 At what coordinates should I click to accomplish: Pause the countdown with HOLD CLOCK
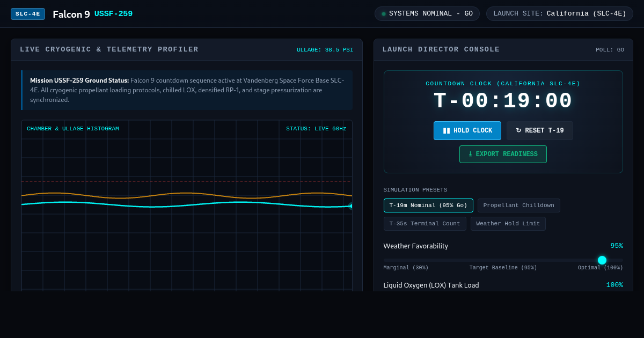[x=467, y=130]
